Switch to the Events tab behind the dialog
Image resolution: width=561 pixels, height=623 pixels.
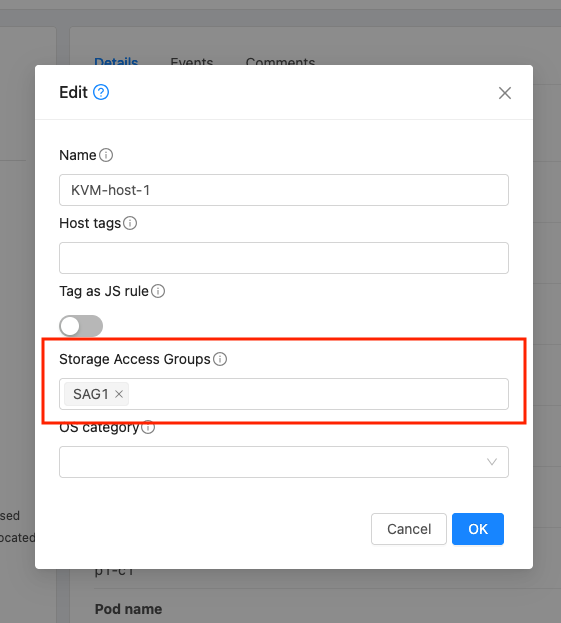[x=192, y=62]
